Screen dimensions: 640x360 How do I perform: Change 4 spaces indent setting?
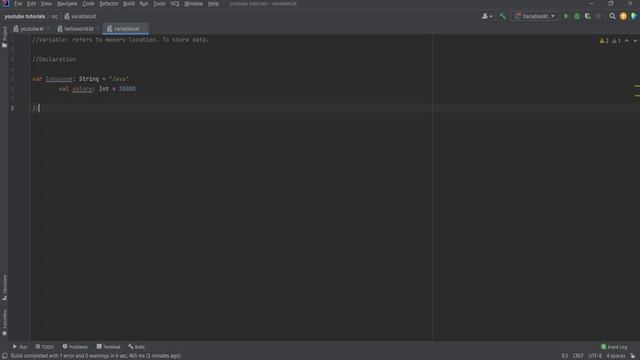(x=616, y=356)
